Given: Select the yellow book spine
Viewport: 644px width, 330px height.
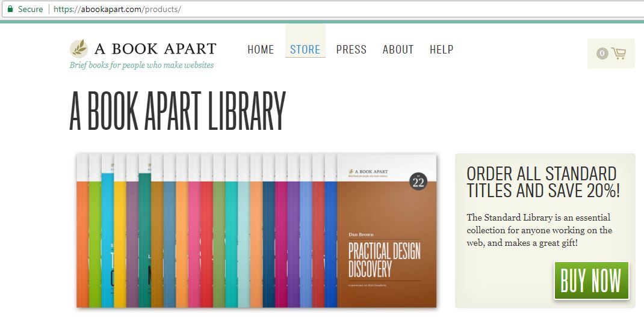Looking at the screenshot, I should 120,240.
